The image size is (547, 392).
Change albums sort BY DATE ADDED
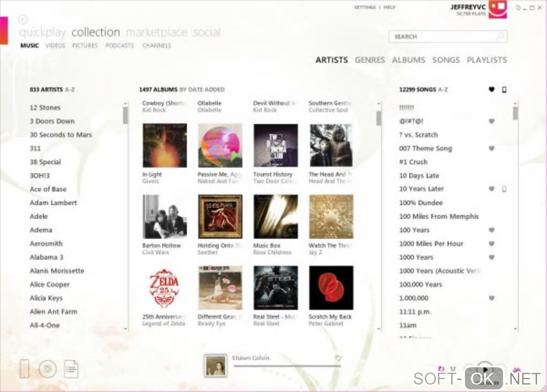click(x=202, y=90)
